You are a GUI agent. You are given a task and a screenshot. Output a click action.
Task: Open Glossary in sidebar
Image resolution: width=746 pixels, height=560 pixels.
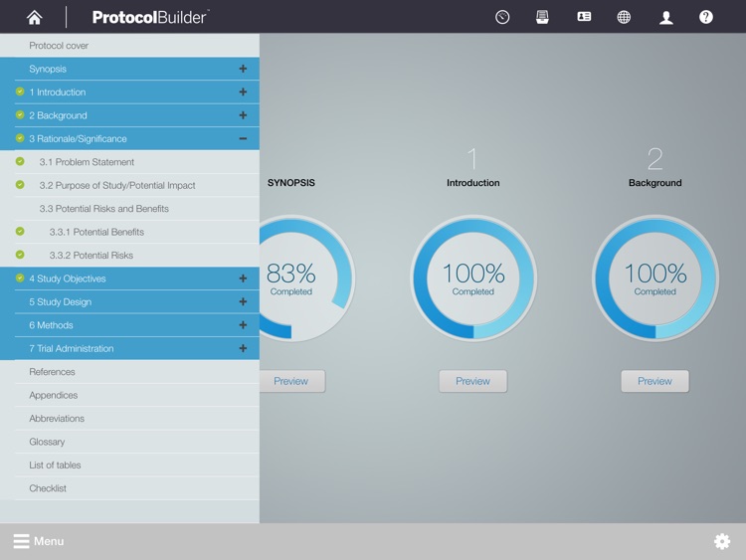tap(129, 442)
